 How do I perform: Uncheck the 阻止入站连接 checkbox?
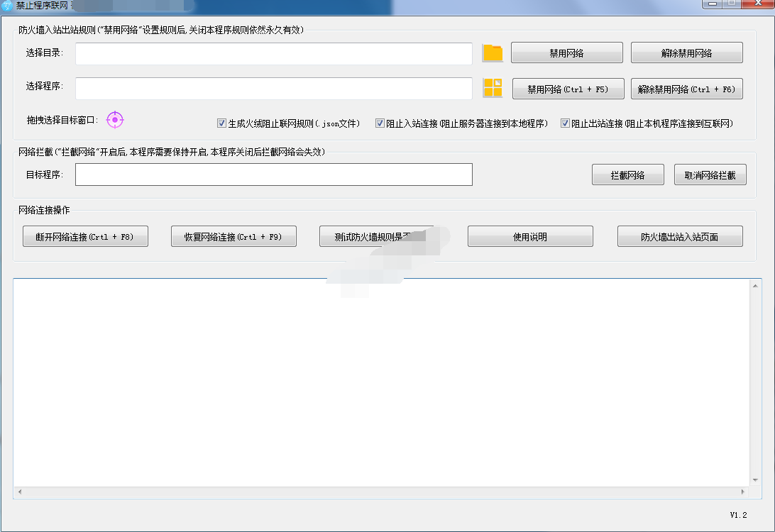[380, 123]
